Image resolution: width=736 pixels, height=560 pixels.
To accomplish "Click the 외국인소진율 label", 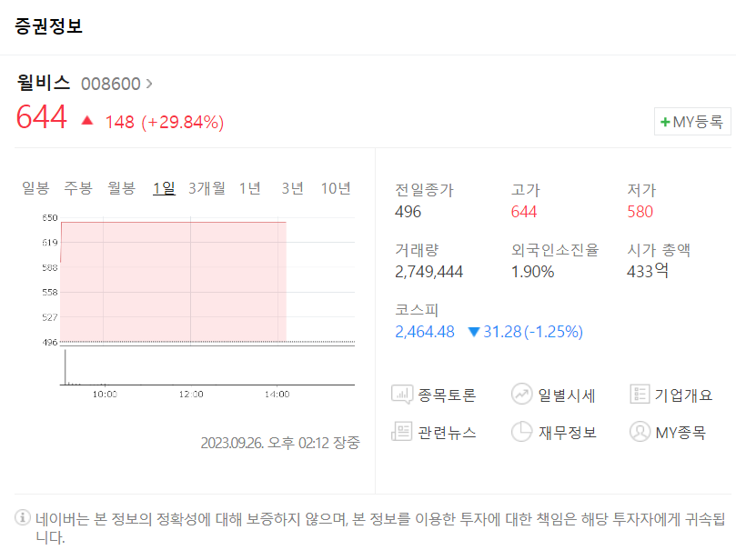I will coord(555,250).
